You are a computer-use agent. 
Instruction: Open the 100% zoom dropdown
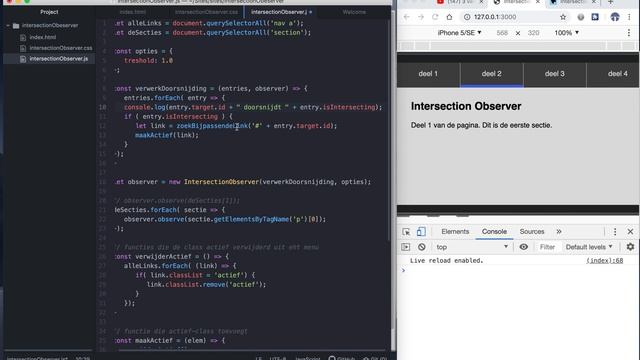click(x=567, y=33)
